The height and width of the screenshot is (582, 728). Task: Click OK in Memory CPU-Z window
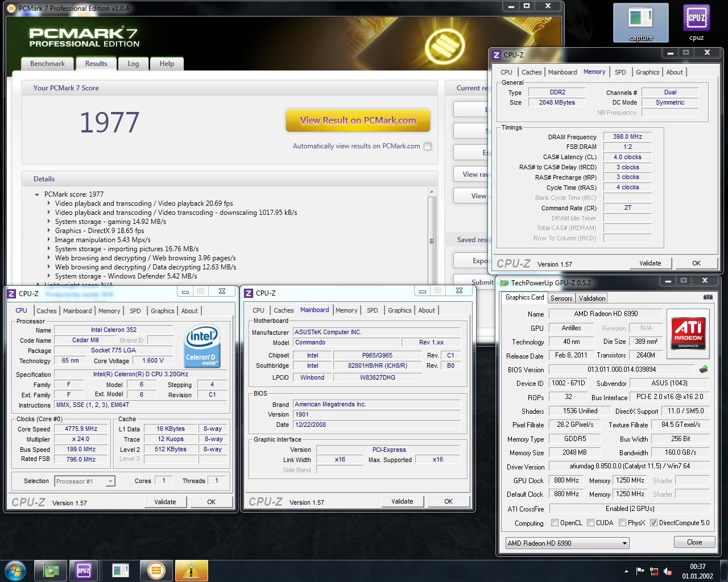(696, 263)
